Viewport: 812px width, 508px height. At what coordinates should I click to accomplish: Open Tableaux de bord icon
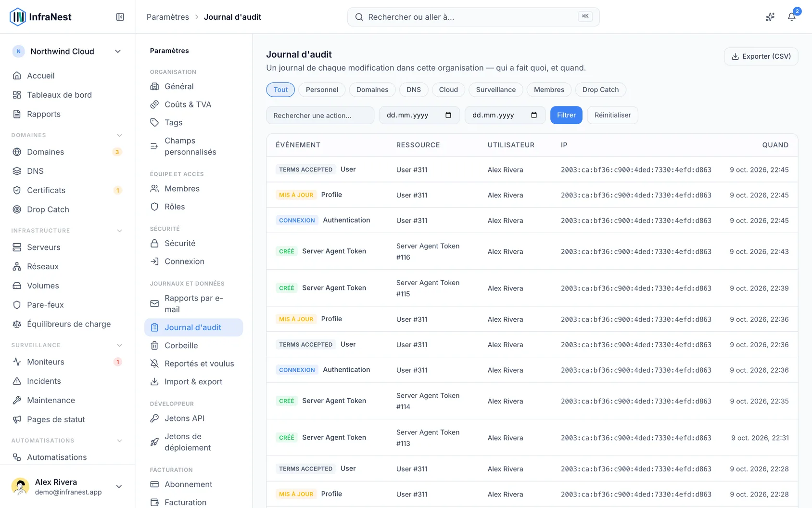point(17,95)
